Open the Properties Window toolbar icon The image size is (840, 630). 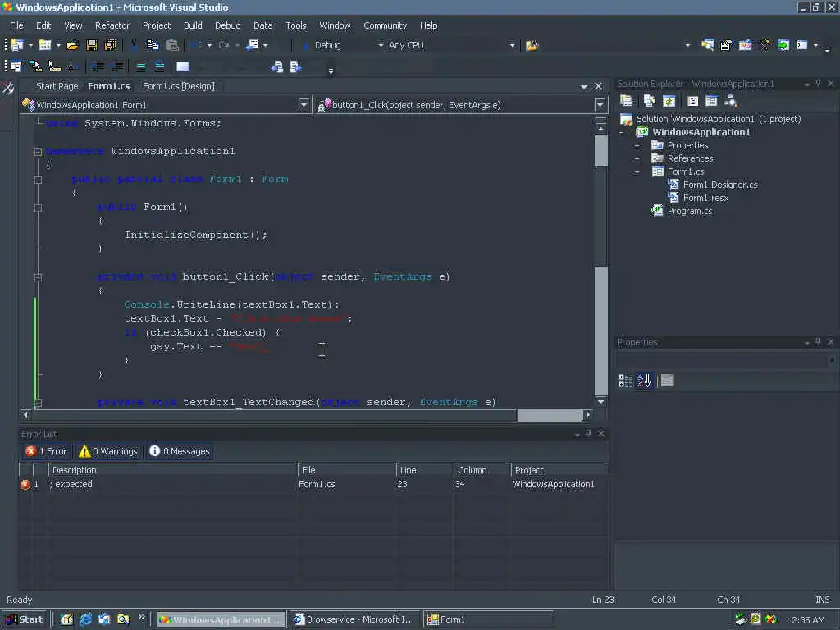point(727,46)
